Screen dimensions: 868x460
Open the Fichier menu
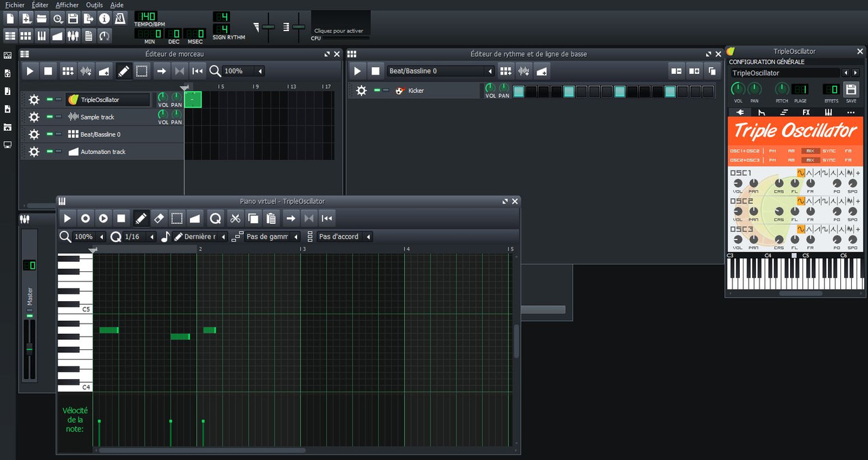pos(14,5)
